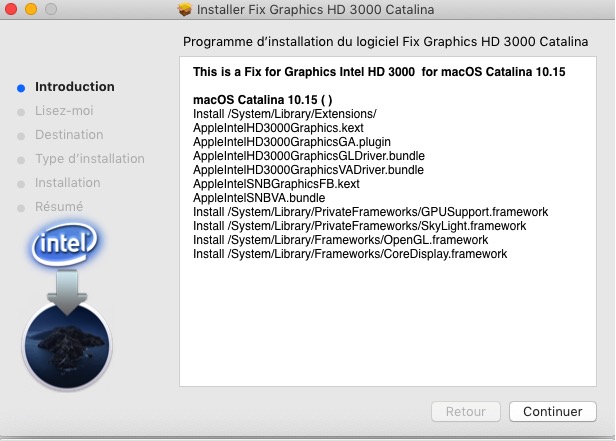
Task: Select the Destination step
Action: [69, 135]
